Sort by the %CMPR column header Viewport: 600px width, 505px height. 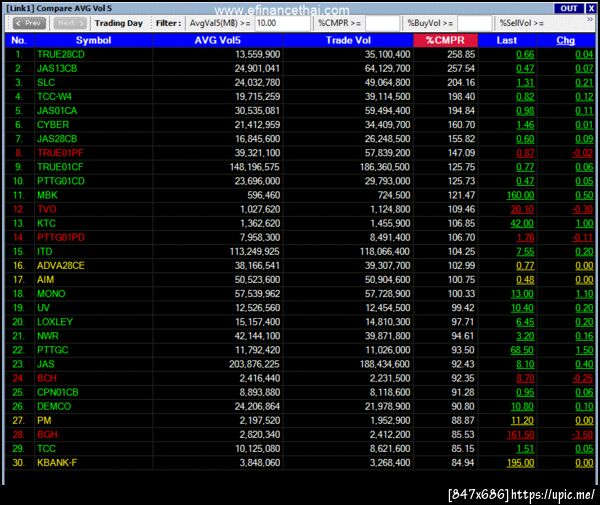(445, 40)
